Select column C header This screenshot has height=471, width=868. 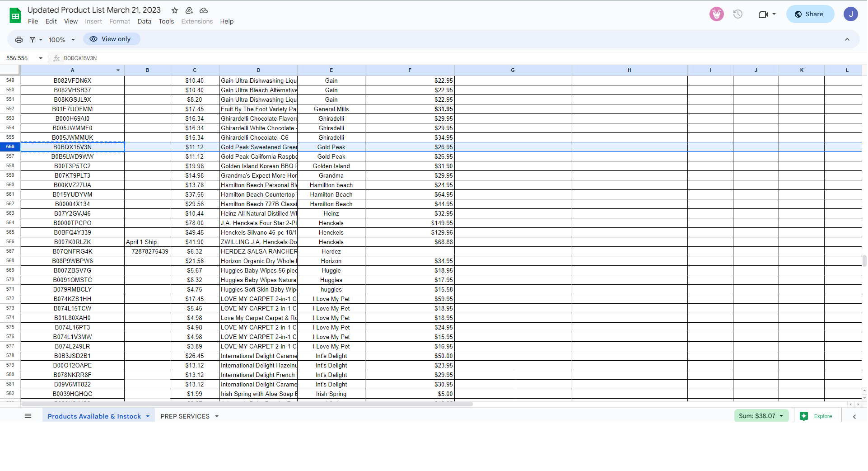coord(195,71)
